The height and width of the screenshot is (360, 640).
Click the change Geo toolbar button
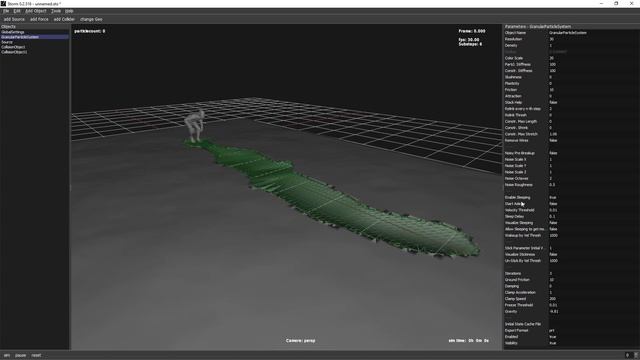91,19
